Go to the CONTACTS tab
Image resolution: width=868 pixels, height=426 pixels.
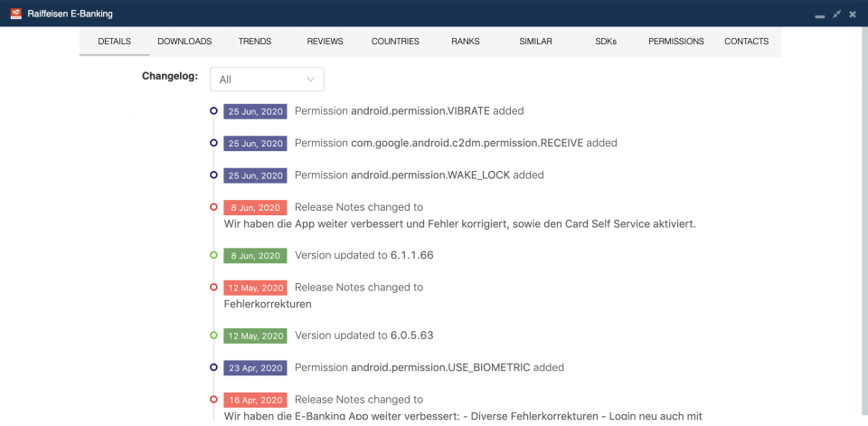pos(746,41)
